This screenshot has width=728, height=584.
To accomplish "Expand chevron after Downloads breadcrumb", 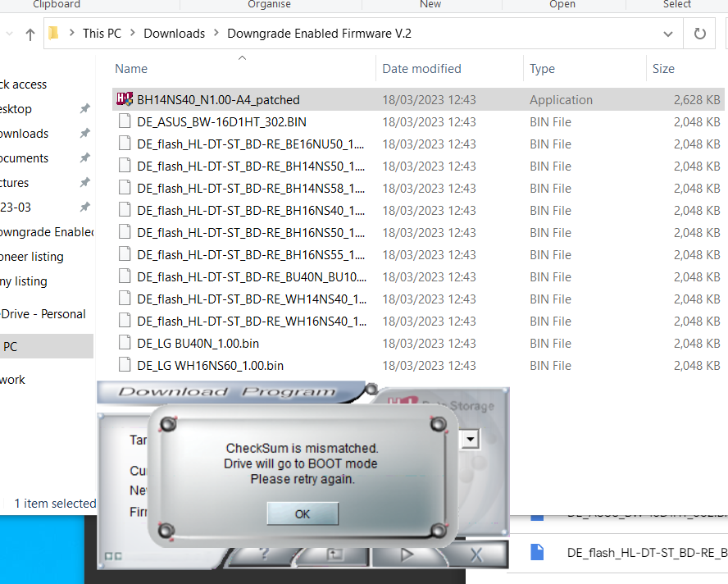I will (216, 33).
